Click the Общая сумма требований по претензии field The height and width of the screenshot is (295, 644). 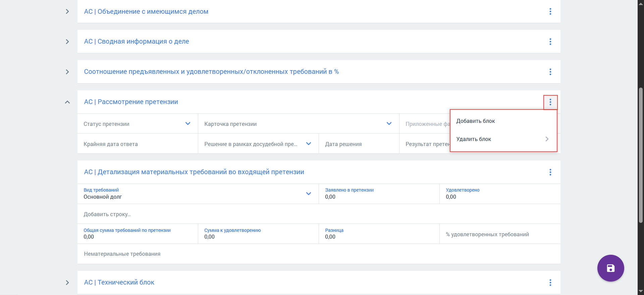click(138, 234)
